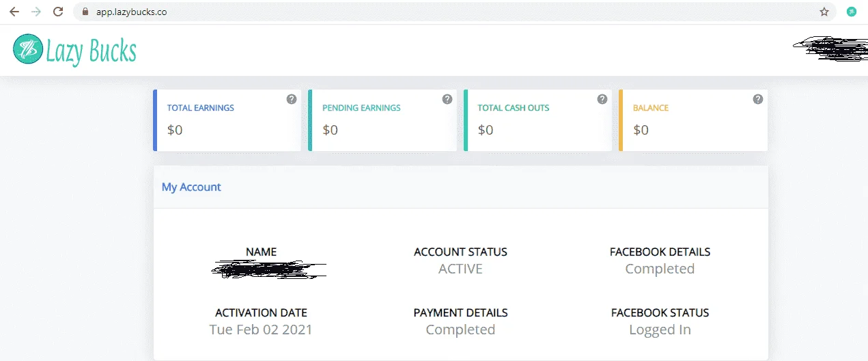Select the Balance card
This screenshot has width=868, height=361.
point(693,120)
